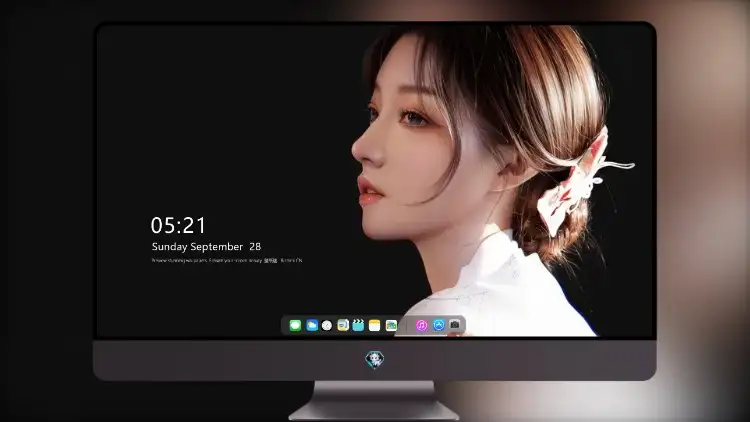This screenshot has width=750, height=422.
Task: Open the pink iTunes music app in the dock
Action: (x=421, y=325)
